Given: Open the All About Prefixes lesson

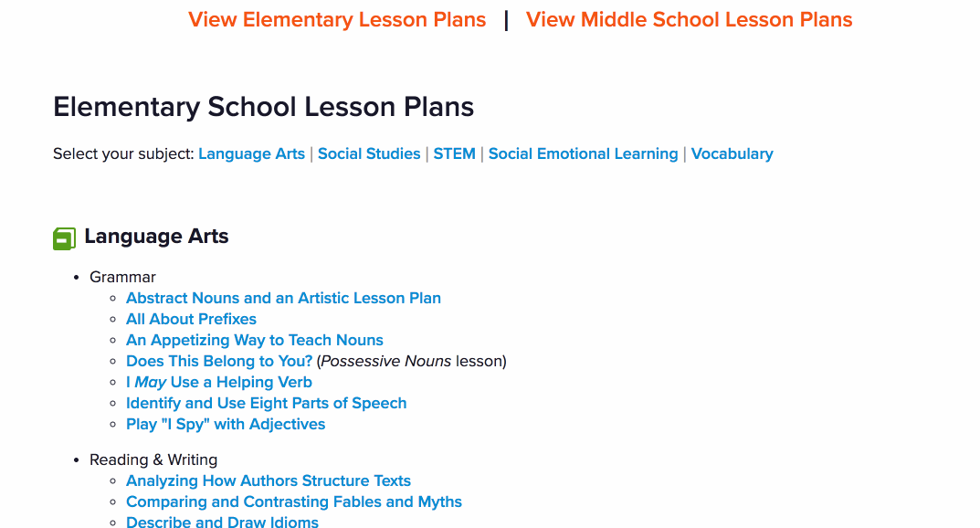Looking at the screenshot, I should pos(191,319).
